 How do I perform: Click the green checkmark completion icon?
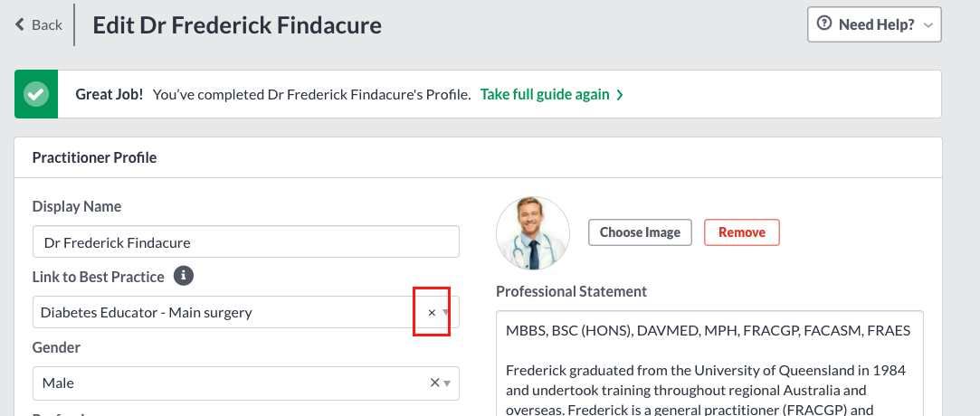pyautogui.click(x=36, y=94)
